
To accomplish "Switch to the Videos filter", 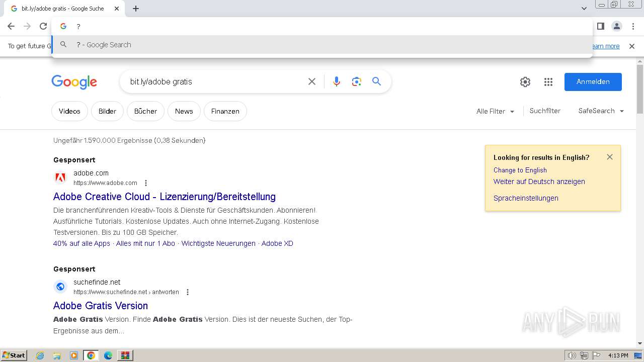I will [x=69, y=111].
